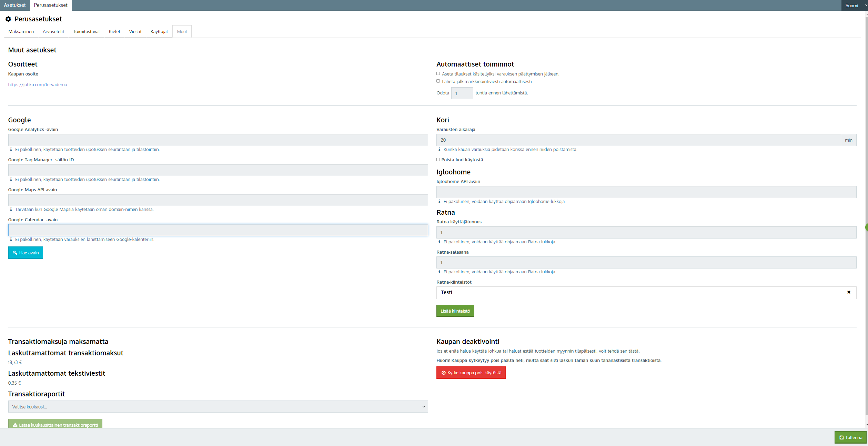Switch to the Maksaminen tab

coord(21,32)
